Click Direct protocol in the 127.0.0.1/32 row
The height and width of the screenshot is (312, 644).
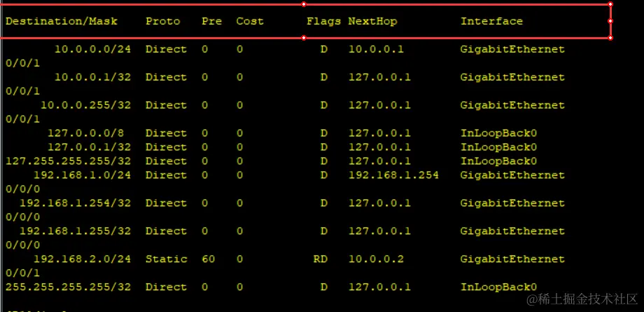(167, 147)
